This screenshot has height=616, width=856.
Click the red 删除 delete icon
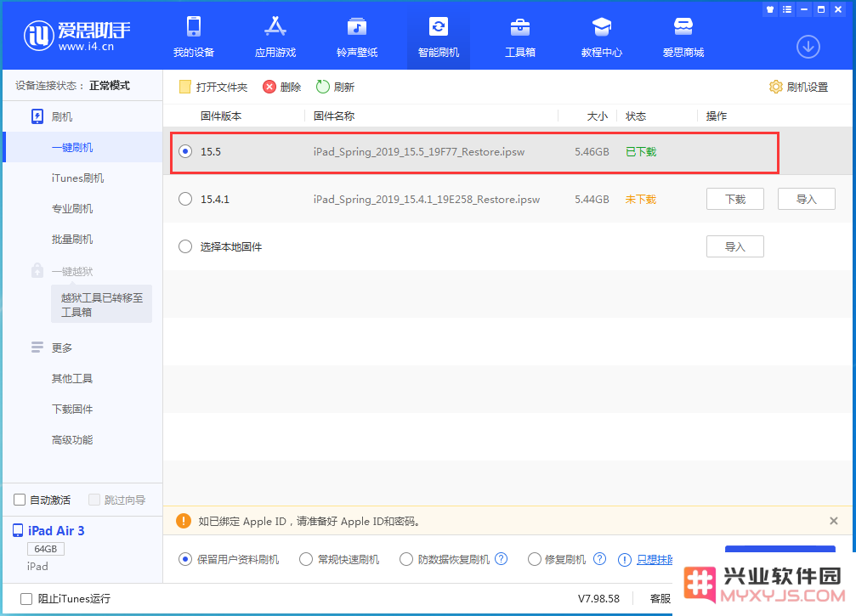pyautogui.click(x=269, y=87)
